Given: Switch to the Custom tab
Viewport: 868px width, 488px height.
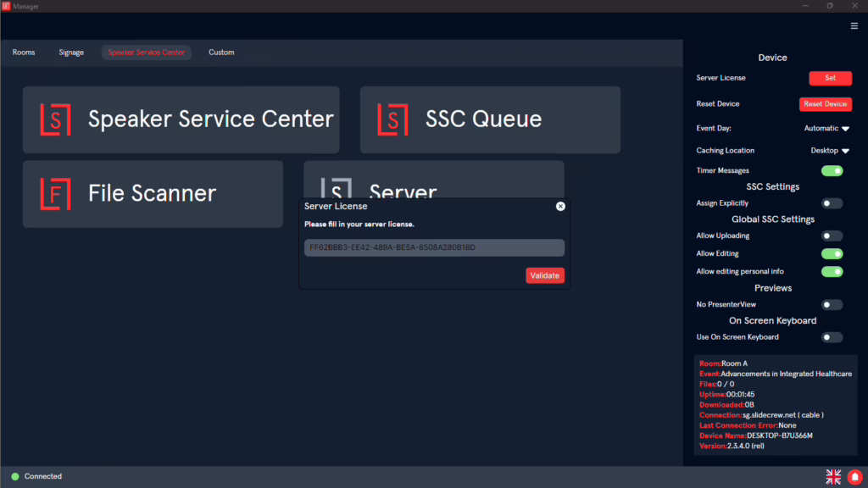Looking at the screenshot, I should point(221,53).
